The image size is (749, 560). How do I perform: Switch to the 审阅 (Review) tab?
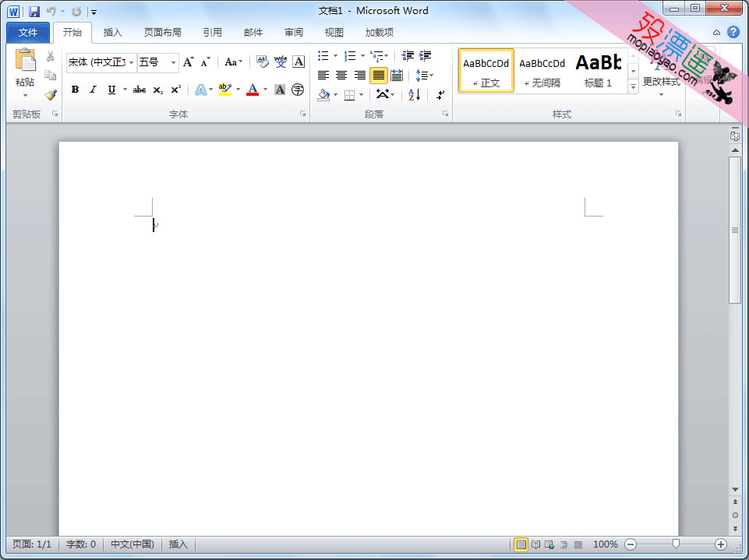pos(294,33)
